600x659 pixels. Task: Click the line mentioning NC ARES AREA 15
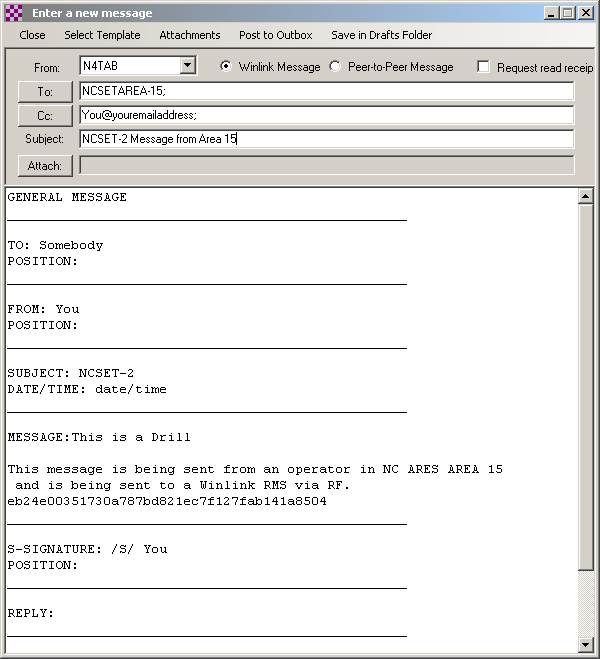(255, 469)
